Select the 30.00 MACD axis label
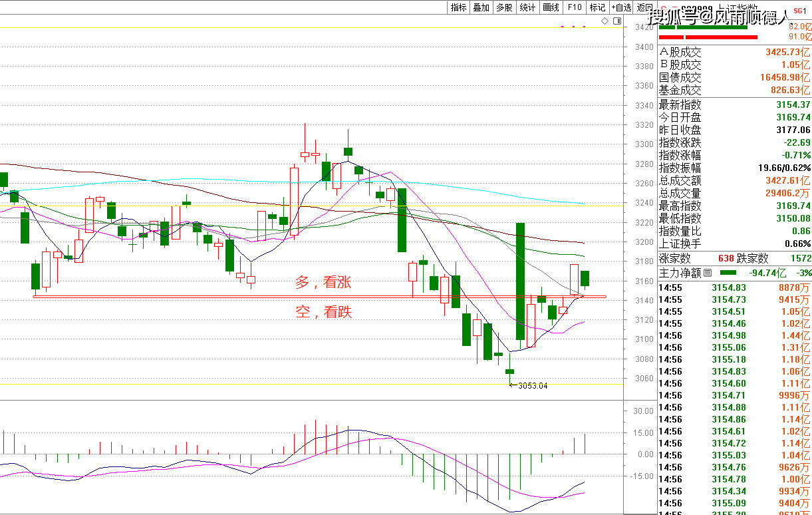The height and width of the screenshot is (515, 812). click(643, 411)
